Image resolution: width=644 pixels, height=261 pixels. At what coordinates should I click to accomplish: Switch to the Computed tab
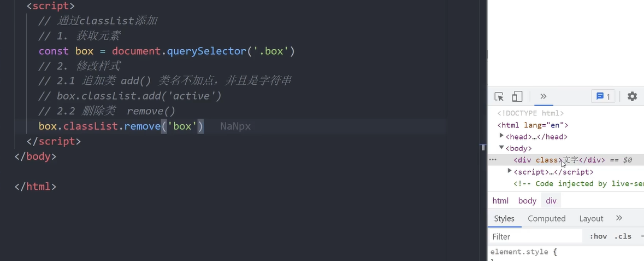coord(547,219)
